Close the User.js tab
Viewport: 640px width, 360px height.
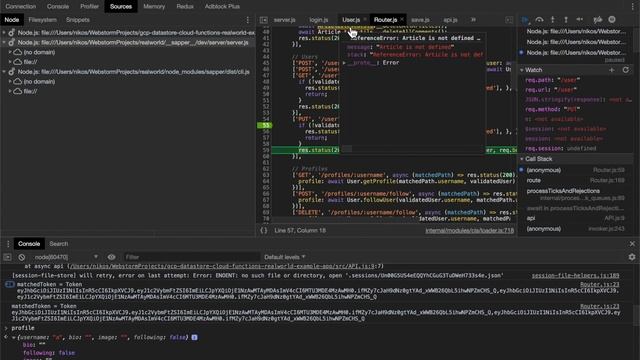[x=365, y=20]
